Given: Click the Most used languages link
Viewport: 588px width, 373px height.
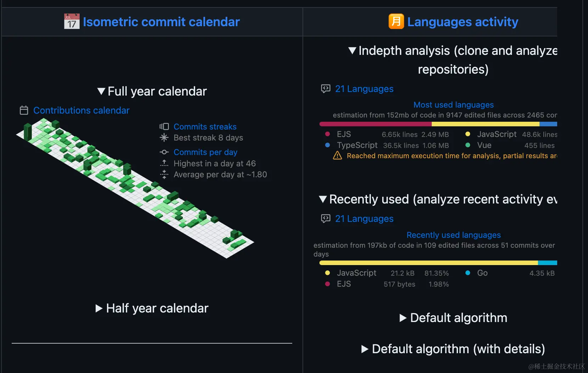Looking at the screenshot, I should [x=453, y=105].
